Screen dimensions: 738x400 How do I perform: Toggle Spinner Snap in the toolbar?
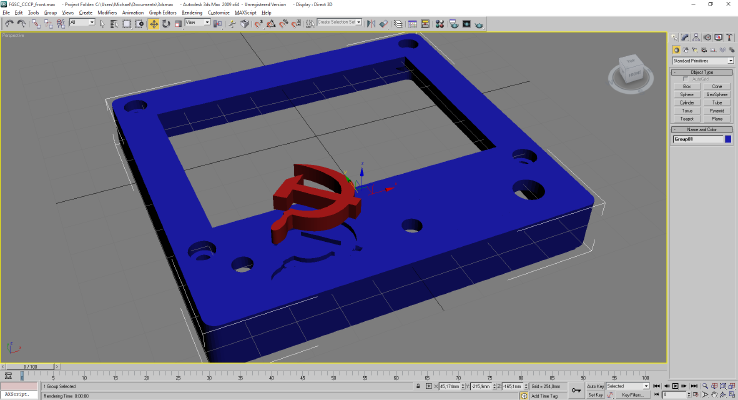pyautogui.click(x=296, y=24)
